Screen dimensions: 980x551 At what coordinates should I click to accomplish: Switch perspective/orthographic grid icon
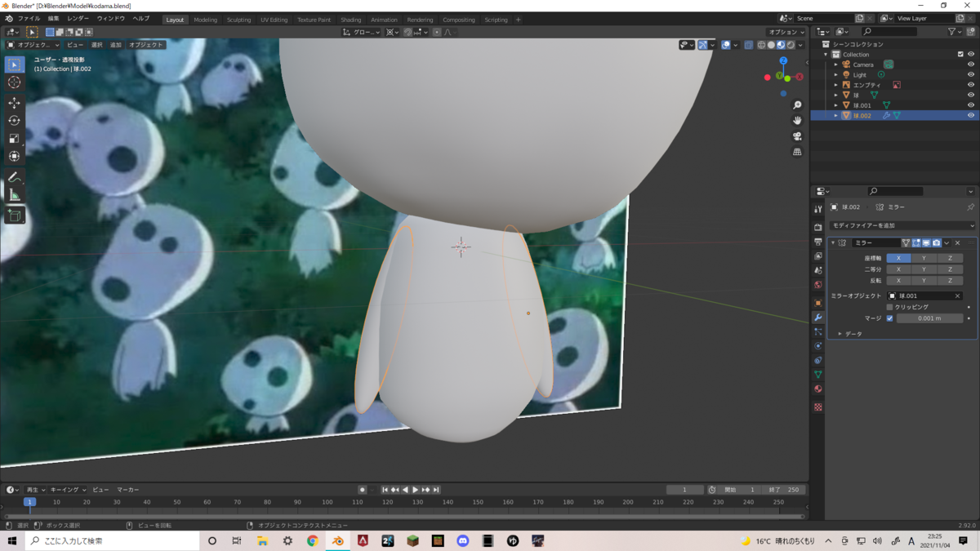[x=797, y=152]
